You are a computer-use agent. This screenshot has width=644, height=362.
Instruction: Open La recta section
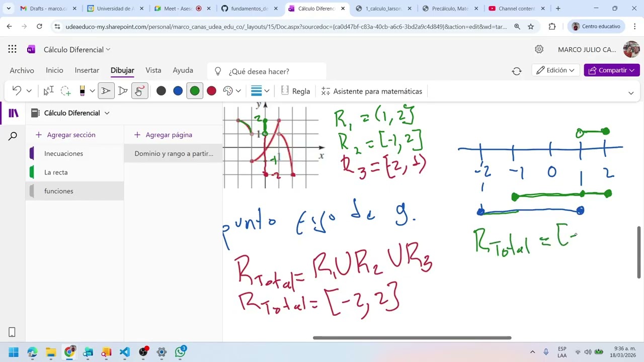74,172
